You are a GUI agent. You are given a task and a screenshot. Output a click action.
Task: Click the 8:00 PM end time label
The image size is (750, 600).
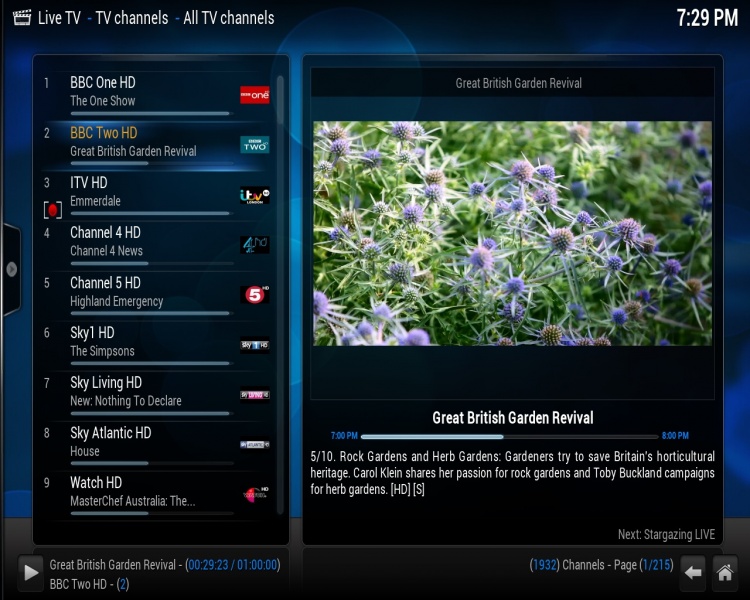point(675,436)
